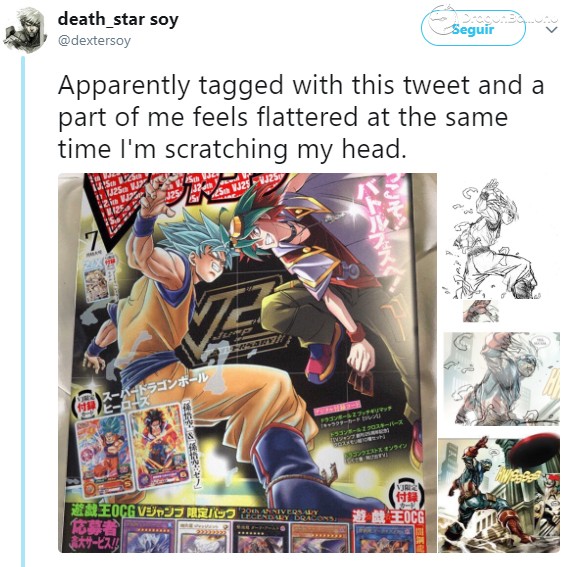Click the Seguir follow button
This screenshot has height=567, width=565.
pyautogui.click(x=473, y=28)
